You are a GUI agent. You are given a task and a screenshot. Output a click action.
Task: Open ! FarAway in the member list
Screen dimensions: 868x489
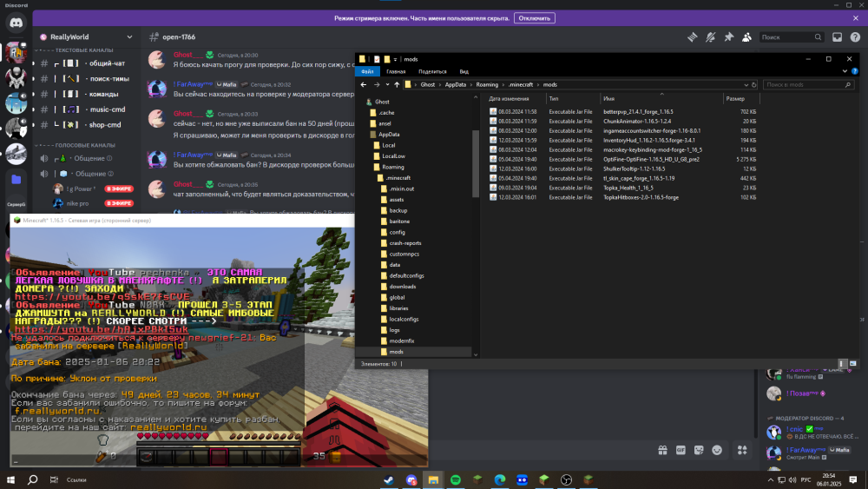(810, 453)
